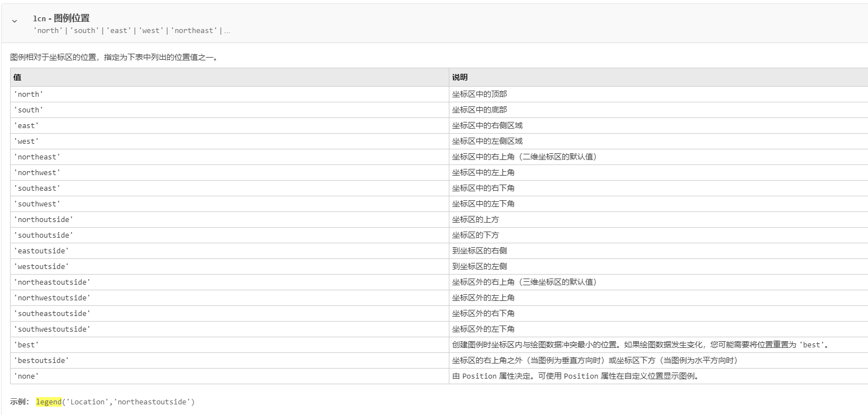Open the 'southwest' row description link
868x415 pixels.
coord(484,204)
